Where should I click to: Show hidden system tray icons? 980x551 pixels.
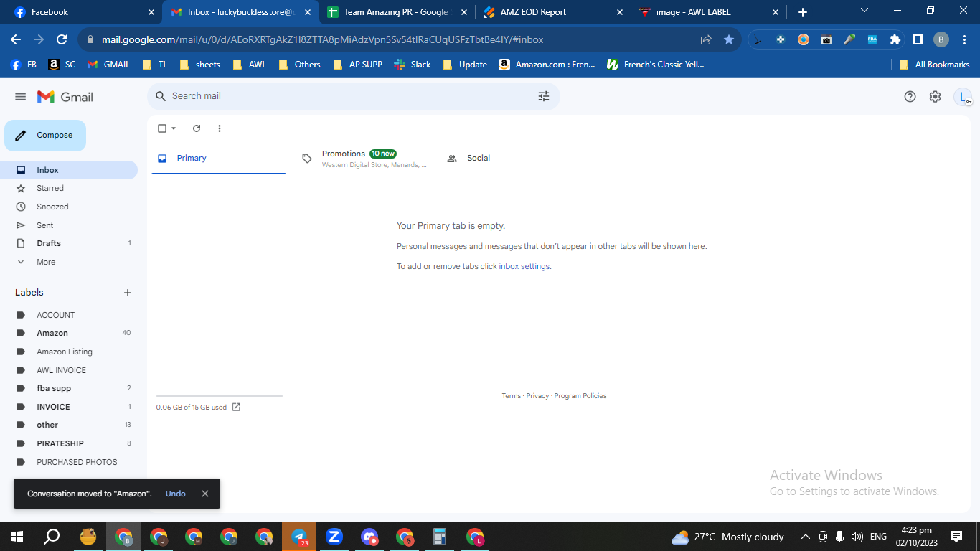tap(805, 537)
